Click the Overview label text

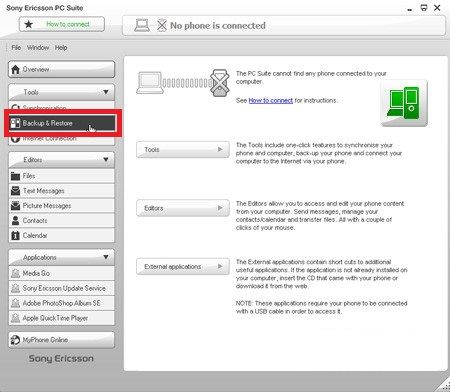pos(36,69)
